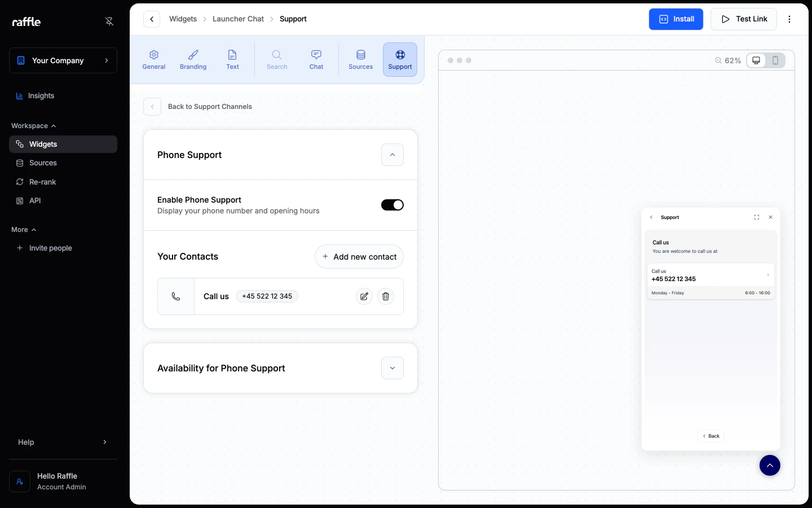Select the Support tab
812x508 pixels.
click(x=400, y=60)
